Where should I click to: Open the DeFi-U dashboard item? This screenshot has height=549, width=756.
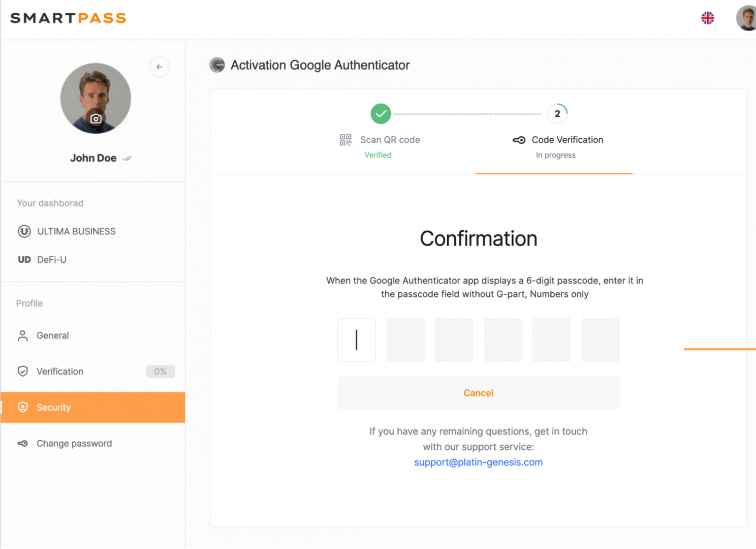point(51,260)
